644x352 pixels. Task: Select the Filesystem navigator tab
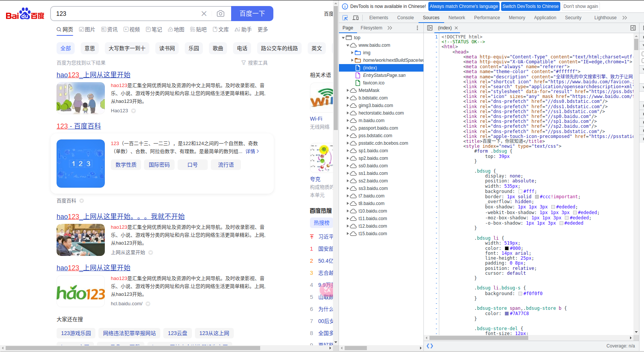(371, 28)
